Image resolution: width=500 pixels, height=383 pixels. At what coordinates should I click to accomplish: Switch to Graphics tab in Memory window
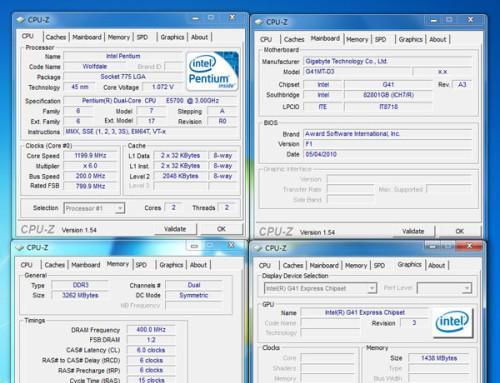[x=171, y=265]
